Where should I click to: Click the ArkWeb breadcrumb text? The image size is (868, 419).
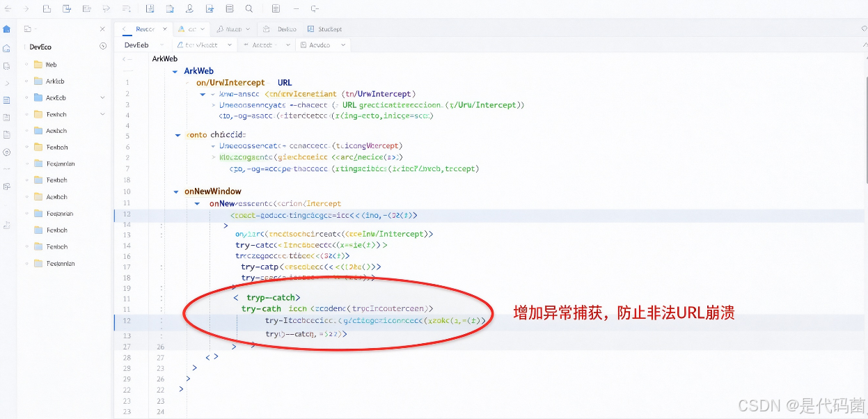(165, 59)
